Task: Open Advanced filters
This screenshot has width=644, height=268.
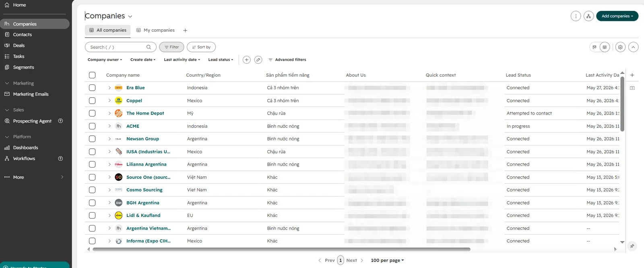Action: point(287,60)
